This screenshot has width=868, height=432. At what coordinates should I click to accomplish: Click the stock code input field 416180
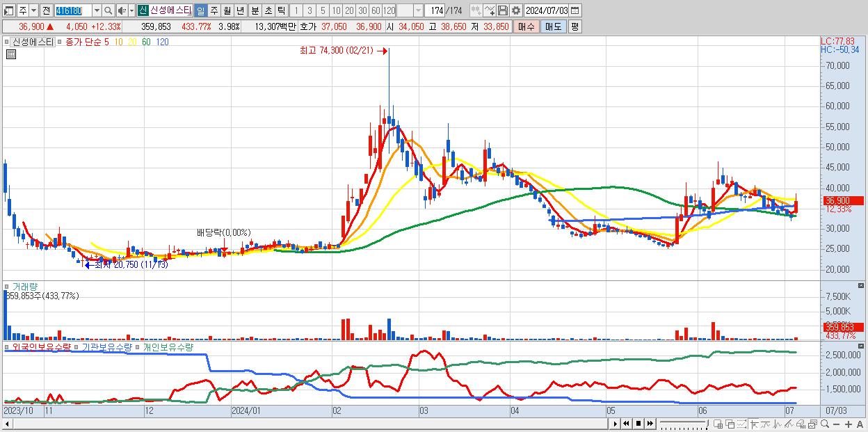pos(72,10)
